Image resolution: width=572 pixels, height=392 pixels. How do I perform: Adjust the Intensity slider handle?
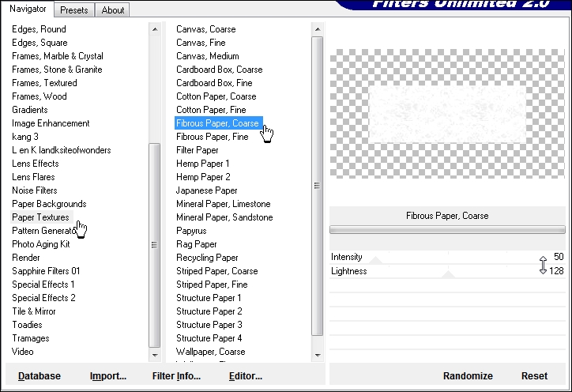click(x=375, y=260)
